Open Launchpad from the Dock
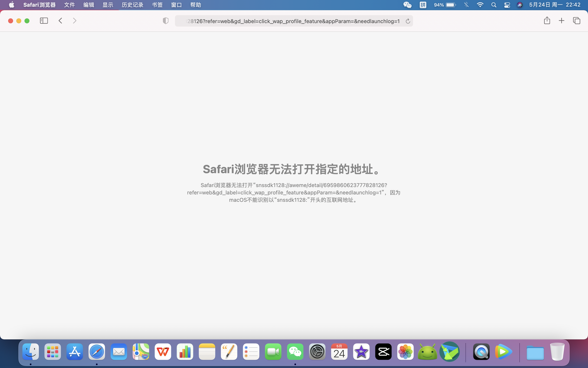The width and height of the screenshot is (588, 368). (x=53, y=352)
